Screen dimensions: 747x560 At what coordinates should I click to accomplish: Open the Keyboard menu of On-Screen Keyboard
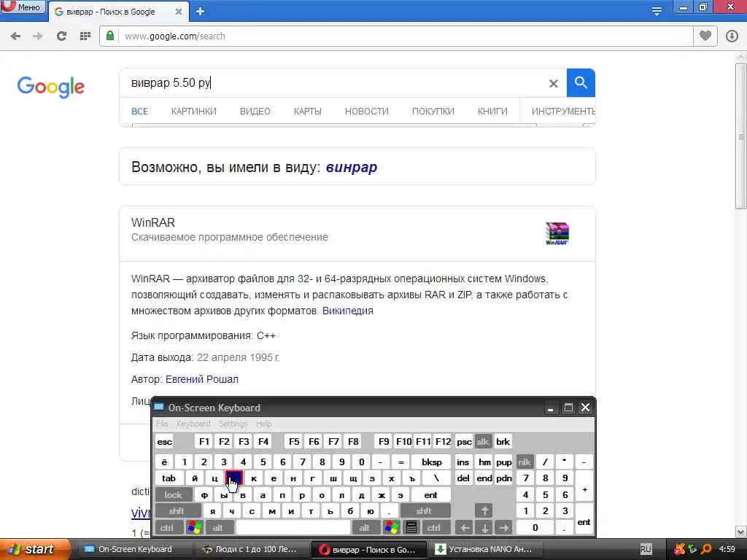(x=193, y=424)
